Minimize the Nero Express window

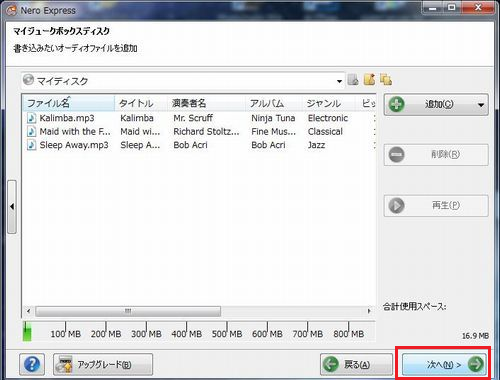coord(433,7)
